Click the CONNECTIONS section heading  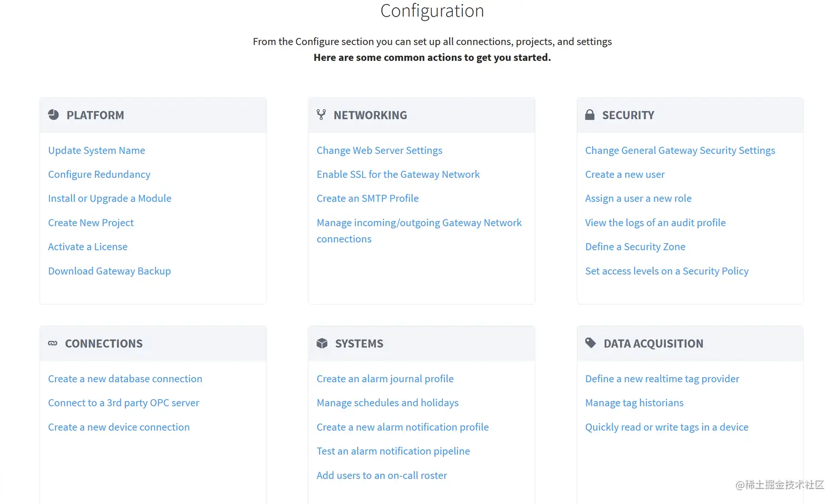[104, 343]
